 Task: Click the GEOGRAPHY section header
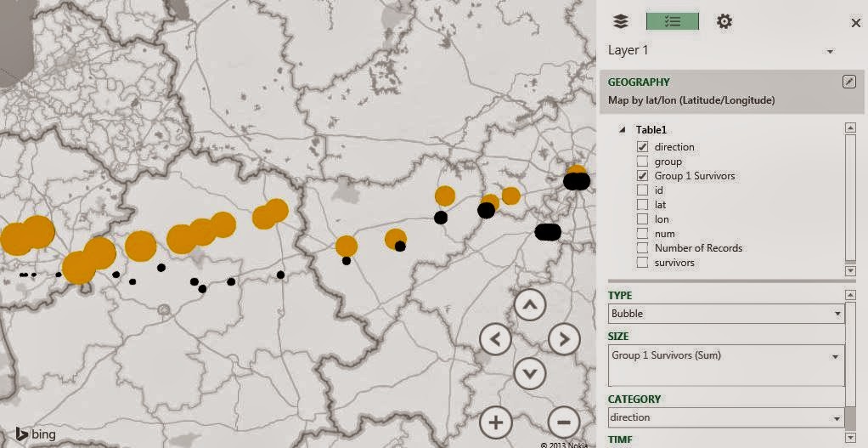coord(639,82)
